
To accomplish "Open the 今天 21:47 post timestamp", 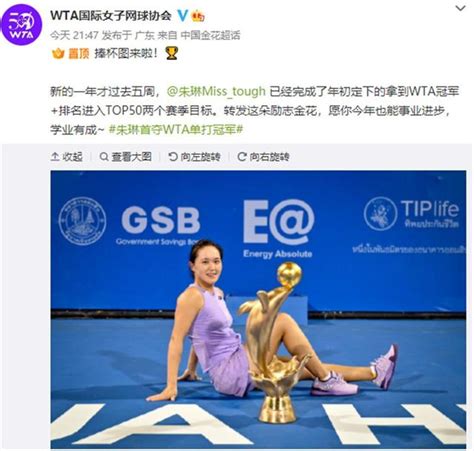I will (74, 35).
